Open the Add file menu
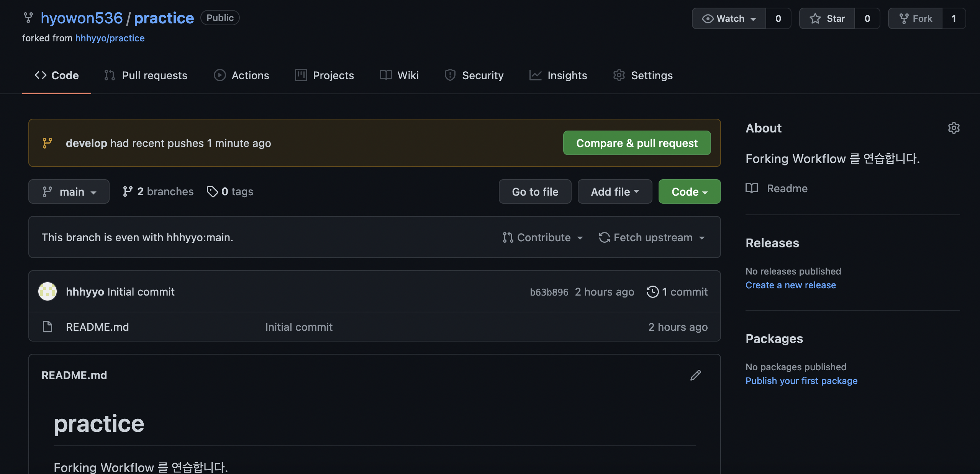The height and width of the screenshot is (474, 980). 614,191
